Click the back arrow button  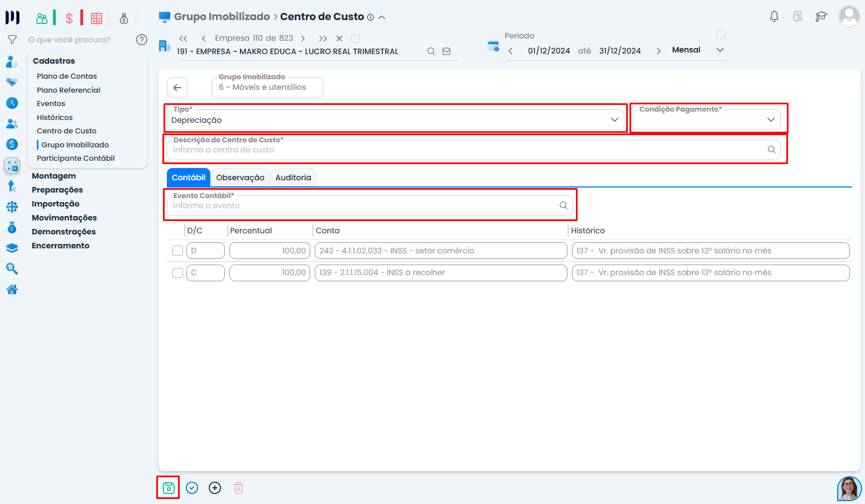click(x=177, y=88)
